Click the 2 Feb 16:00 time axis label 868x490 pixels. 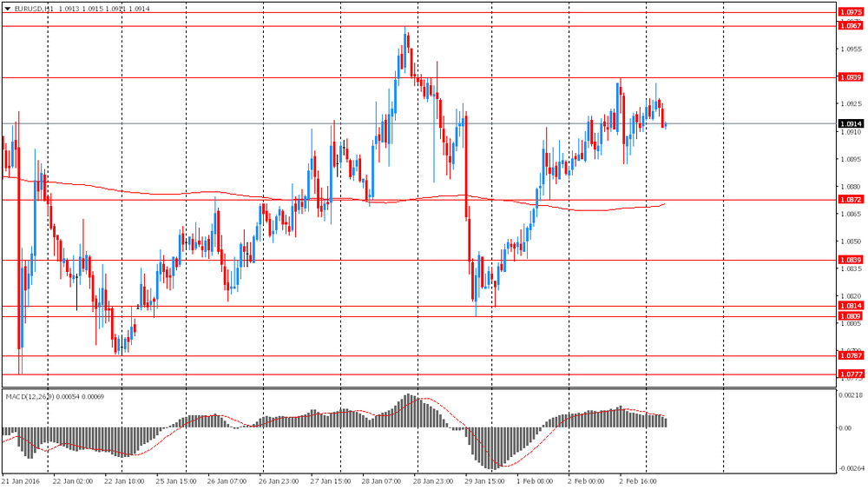coord(636,480)
